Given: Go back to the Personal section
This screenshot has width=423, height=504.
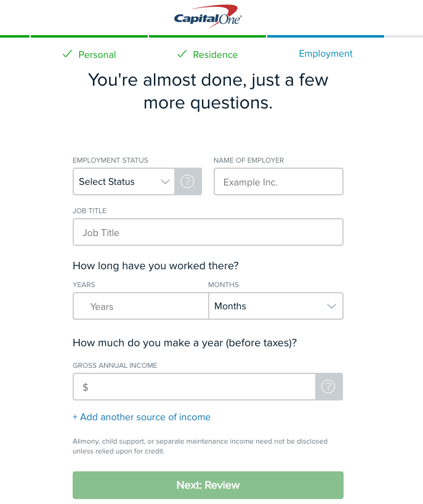Looking at the screenshot, I should [x=97, y=54].
